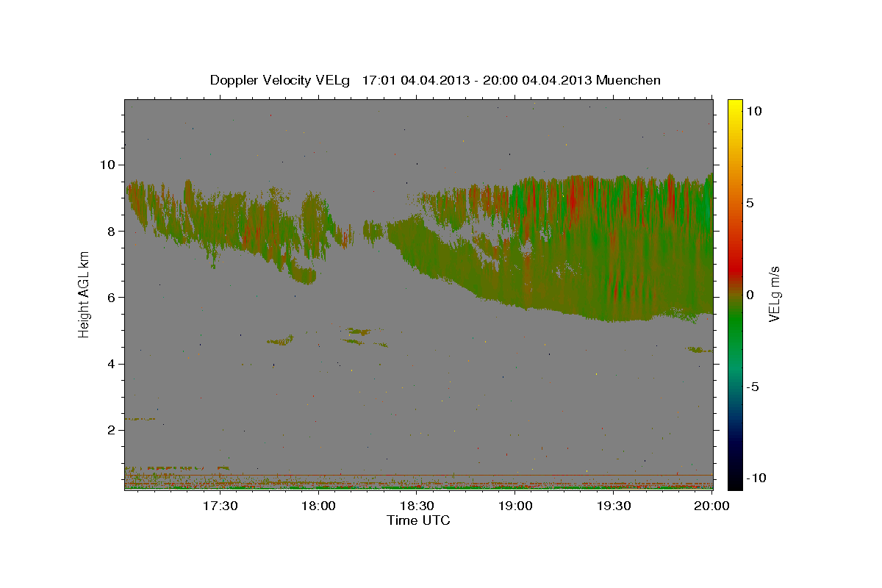The image size is (882, 588).
Task: Click the 'Height AGL km' axis label
Action: [x=85, y=294]
